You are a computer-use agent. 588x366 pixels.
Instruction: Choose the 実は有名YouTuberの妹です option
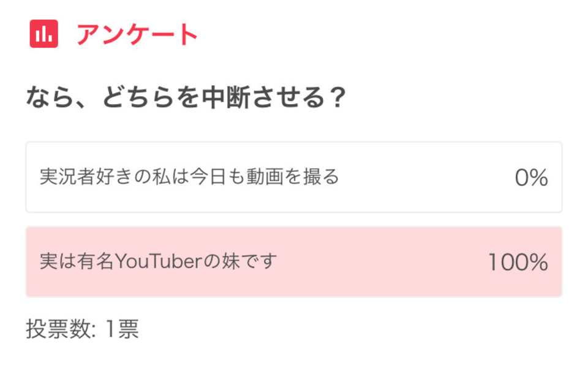pyautogui.click(x=293, y=261)
